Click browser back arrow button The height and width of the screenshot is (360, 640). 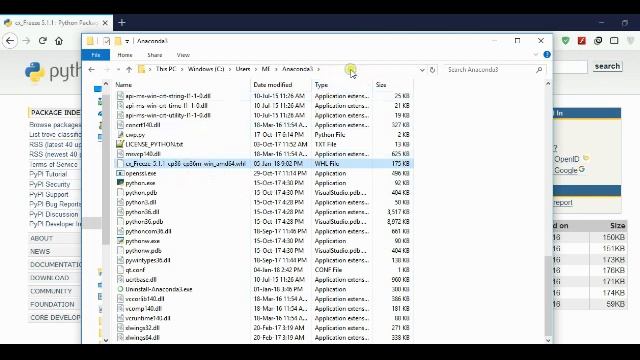tap(10, 41)
